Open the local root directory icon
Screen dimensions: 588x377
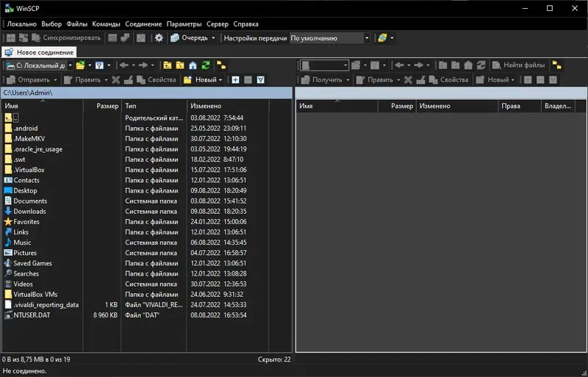180,65
